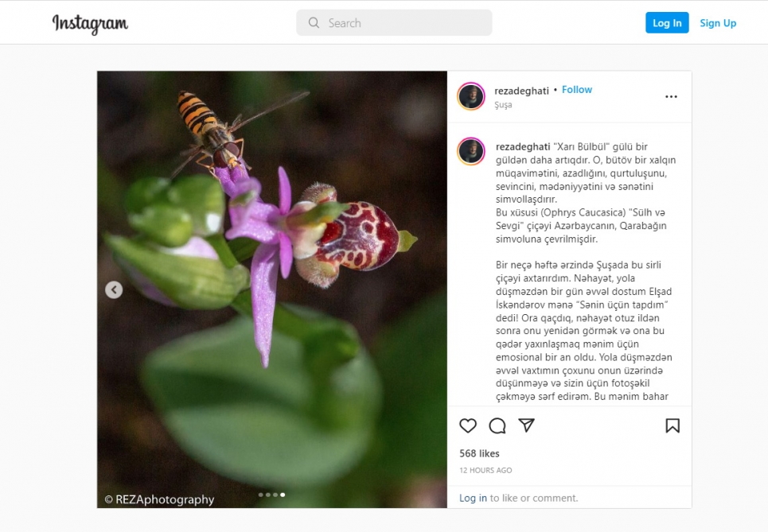
Task: Open the 12 hours ago timestamp
Action: click(x=485, y=470)
